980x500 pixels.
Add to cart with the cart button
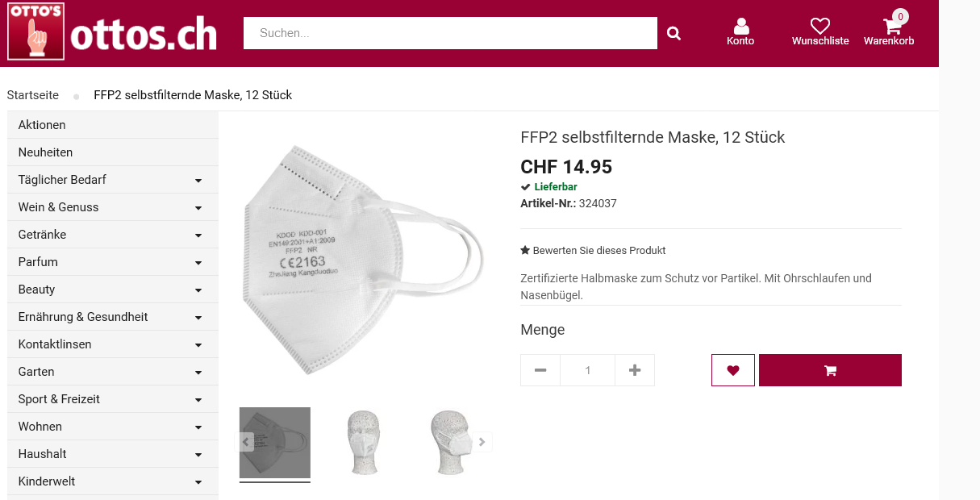tap(830, 370)
